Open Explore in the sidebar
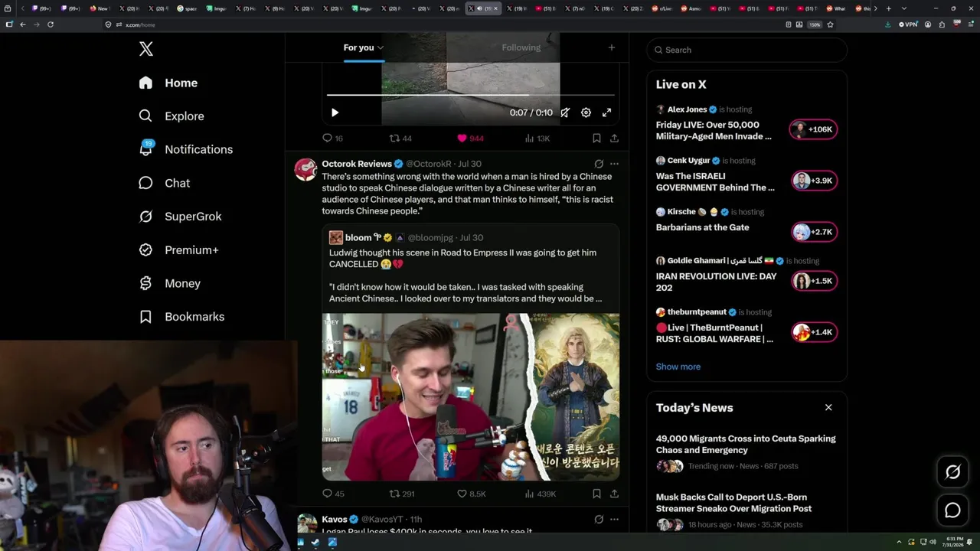Screen dimensions: 980x551 point(171,116)
